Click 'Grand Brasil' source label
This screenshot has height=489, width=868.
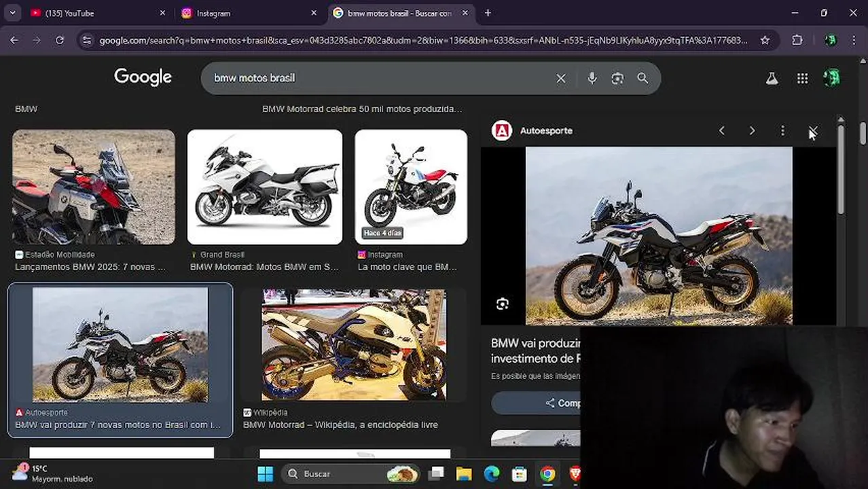tap(222, 255)
